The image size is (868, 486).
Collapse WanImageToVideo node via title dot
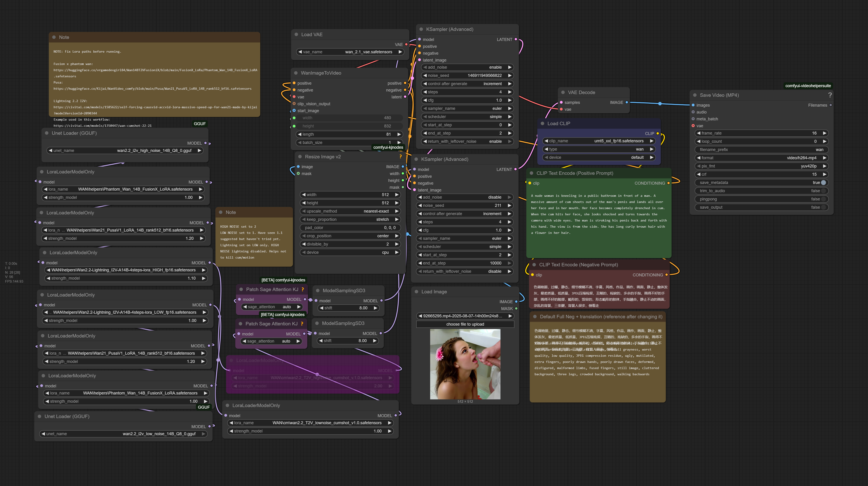click(296, 73)
